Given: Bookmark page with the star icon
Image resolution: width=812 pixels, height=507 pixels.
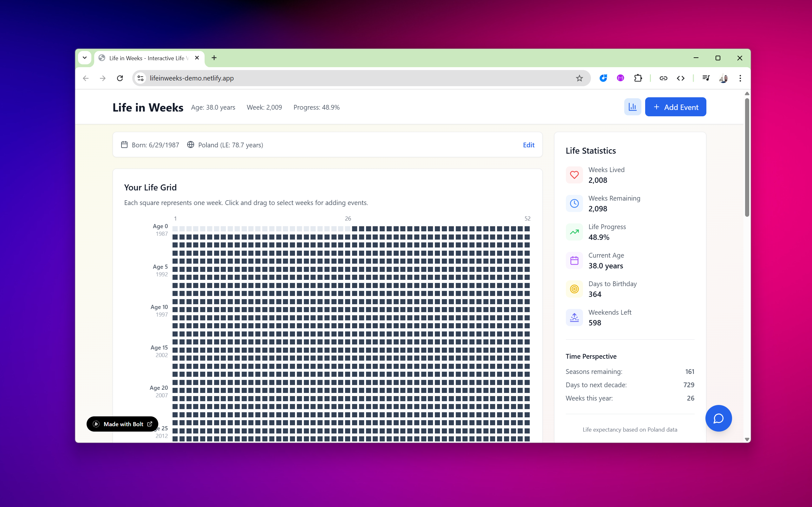Looking at the screenshot, I should tap(579, 78).
